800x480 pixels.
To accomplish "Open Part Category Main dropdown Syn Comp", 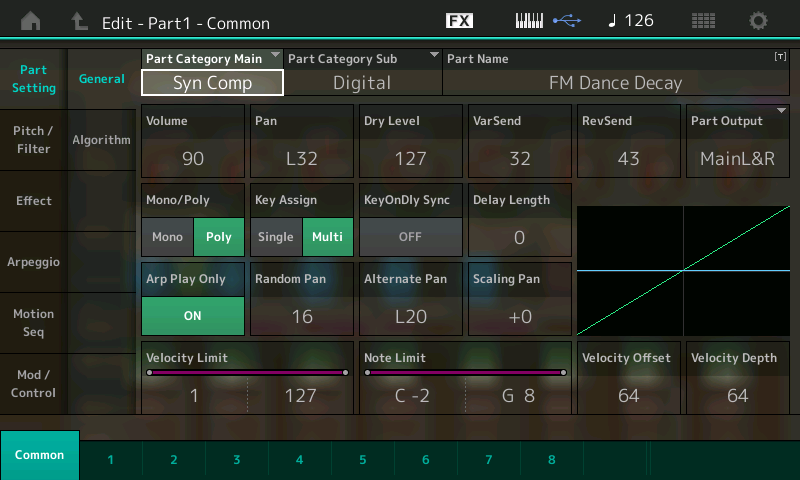I will (x=212, y=73).
